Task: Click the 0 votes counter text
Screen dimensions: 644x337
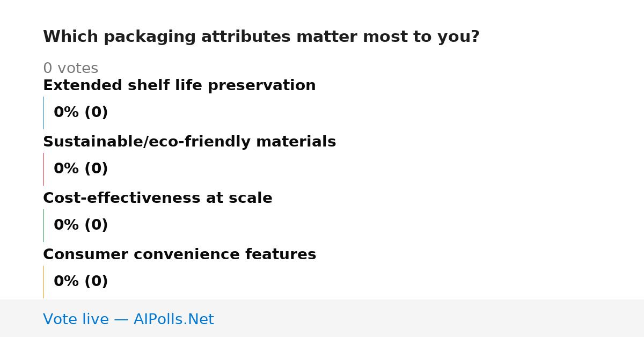Action: (x=70, y=69)
